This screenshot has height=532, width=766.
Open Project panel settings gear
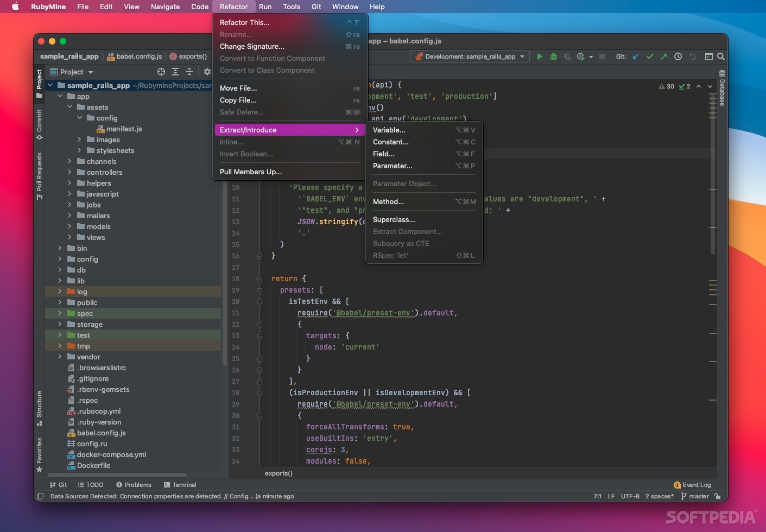[x=207, y=72]
